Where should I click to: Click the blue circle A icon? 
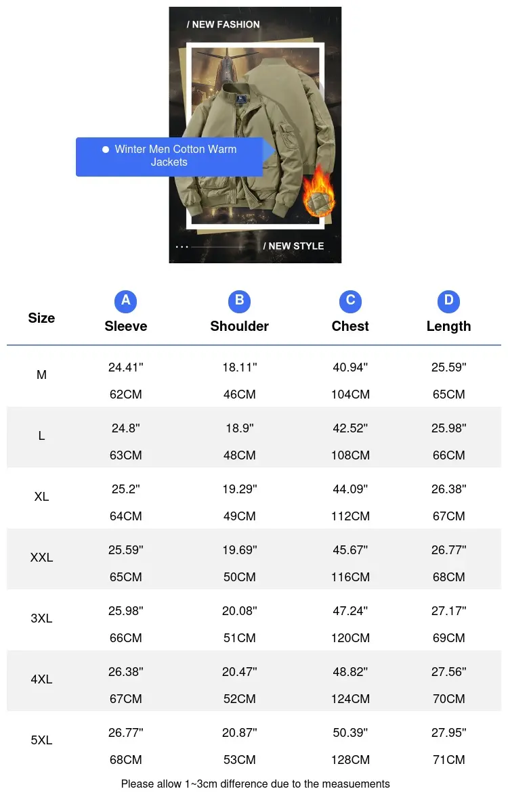point(126,300)
